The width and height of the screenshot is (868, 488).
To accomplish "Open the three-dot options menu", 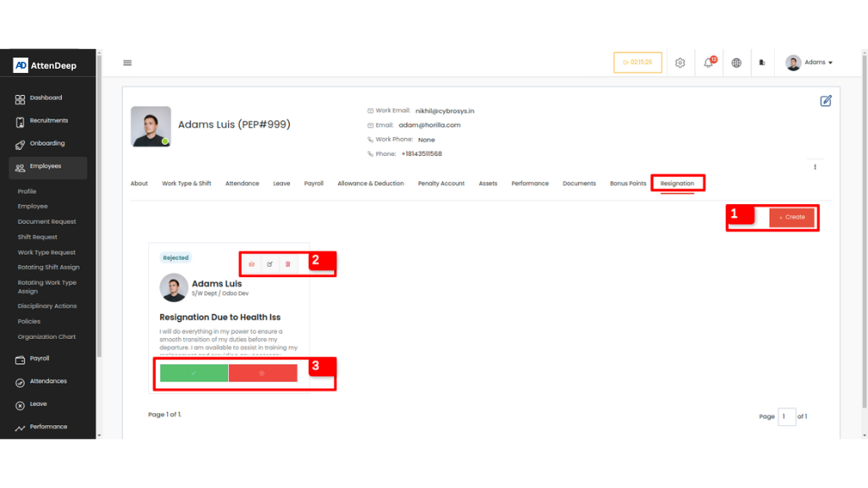I will [x=815, y=167].
